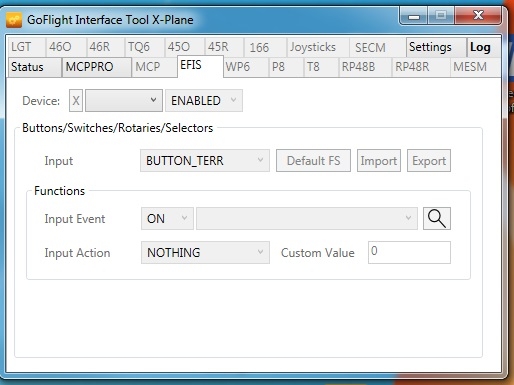
Task: Open the Log tab
Action: tap(483, 47)
